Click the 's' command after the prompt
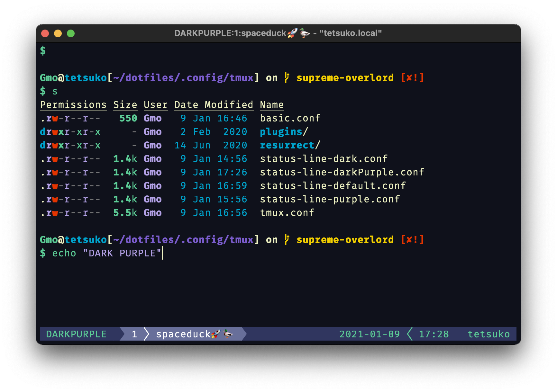Image resolution: width=557 pixels, height=392 pixels. [55, 92]
